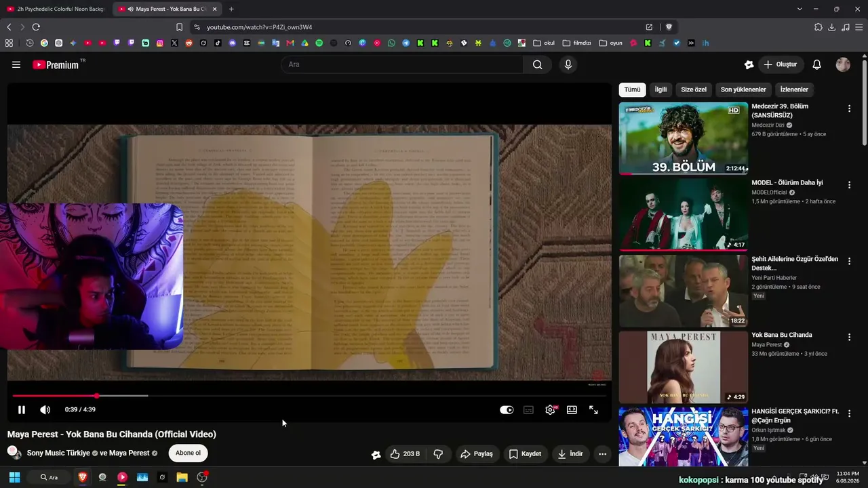
Task: Select the İlgili filter chip
Action: [660, 89]
